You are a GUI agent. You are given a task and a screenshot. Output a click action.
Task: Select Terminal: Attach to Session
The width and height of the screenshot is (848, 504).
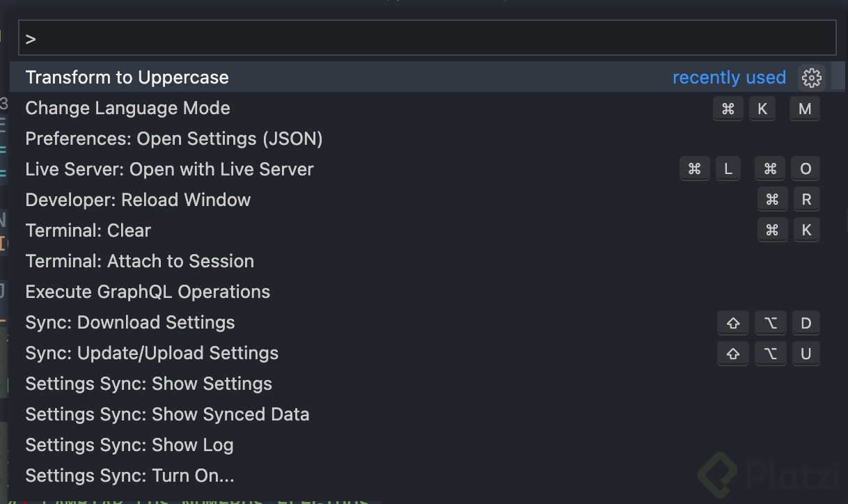pyautogui.click(x=422, y=261)
